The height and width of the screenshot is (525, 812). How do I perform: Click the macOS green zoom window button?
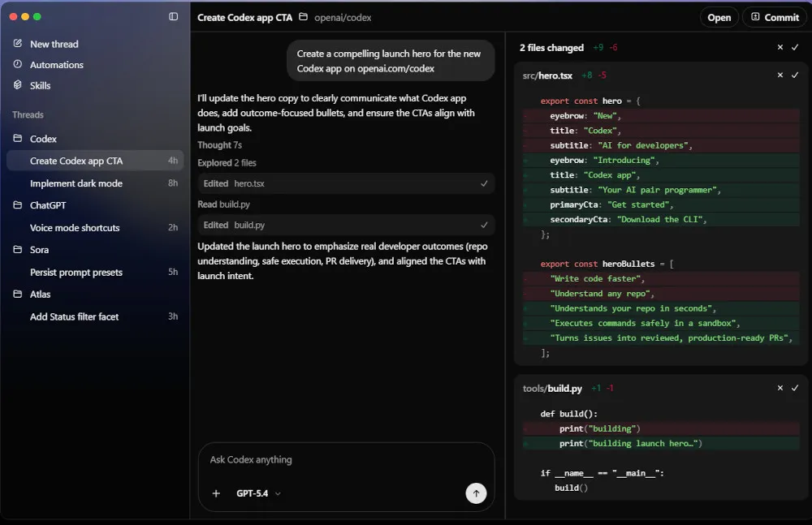click(37, 16)
